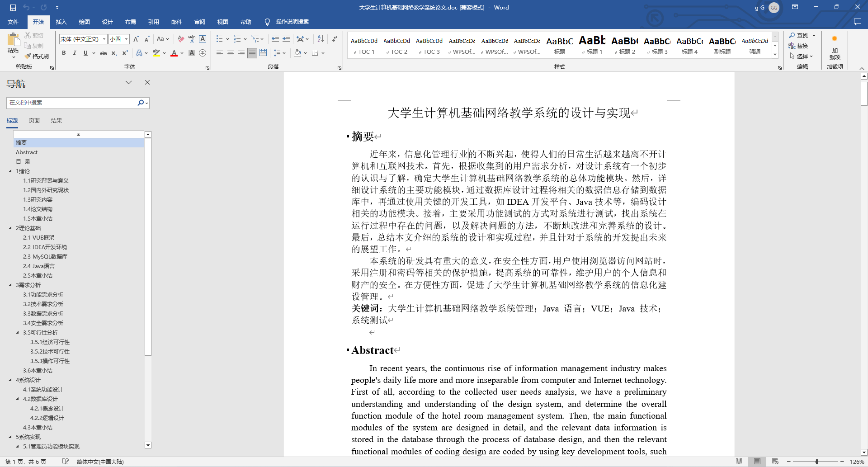
Task: Switch to the 页面 tab in navigation pane
Action: tap(34, 120)
